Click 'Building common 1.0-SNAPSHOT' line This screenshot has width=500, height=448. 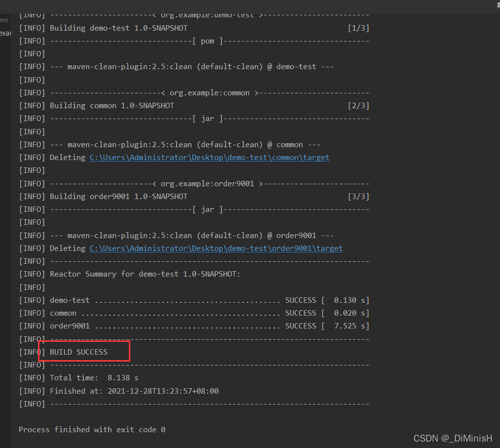(97, 106)
